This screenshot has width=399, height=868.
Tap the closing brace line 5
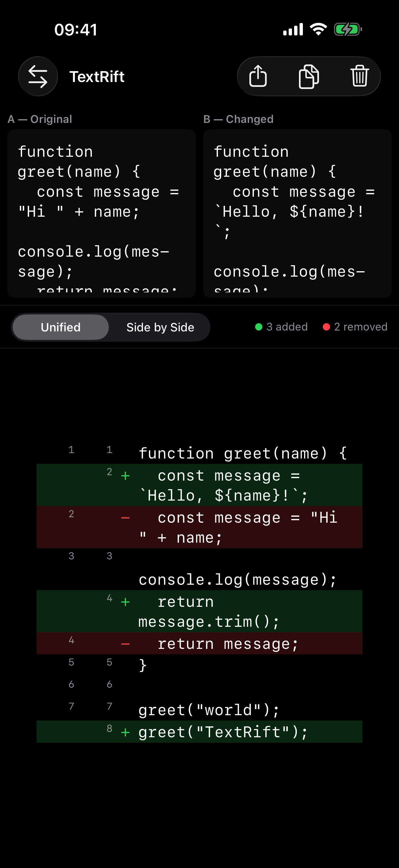pos(199,665)
